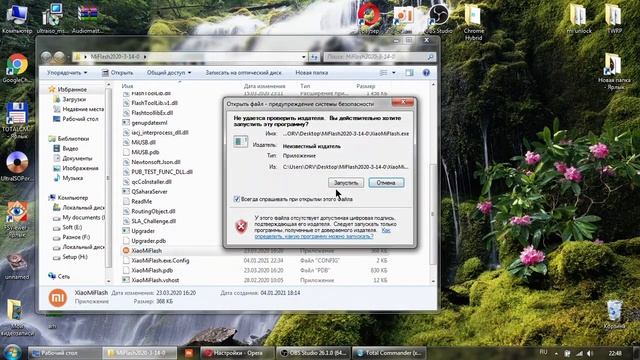640x360 pixels.
Task: Select Компьютер in navigation pane
Action: pos(68,198)
